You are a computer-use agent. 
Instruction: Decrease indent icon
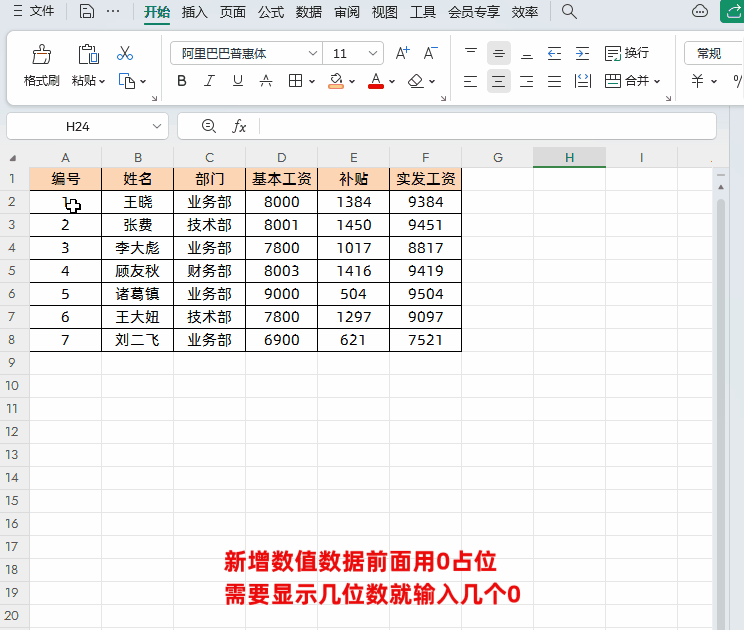pyautogui.click(x=554, y=53)
